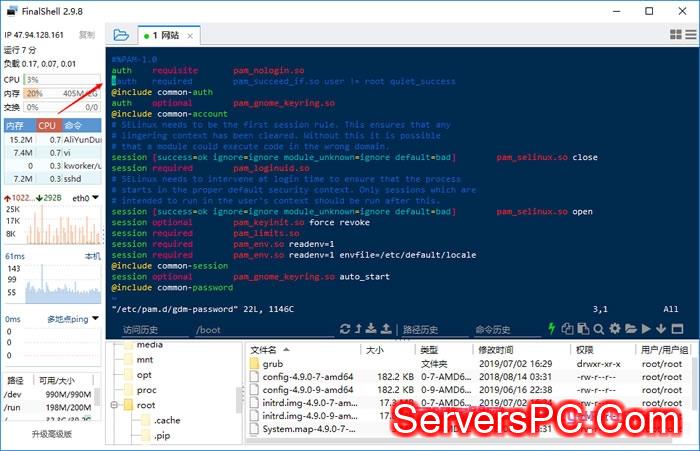Screen dimensions: 700x451
Task: Click the refresh icon in file toolbar
Action: point(346,329)
